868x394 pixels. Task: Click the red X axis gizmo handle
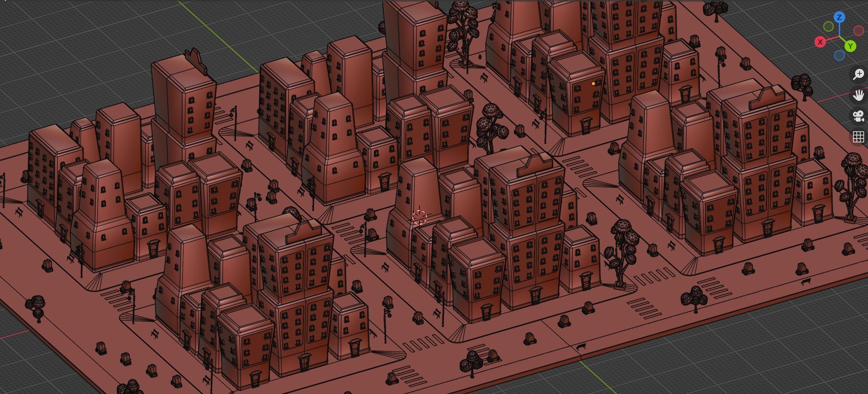(x=820, y=42)
